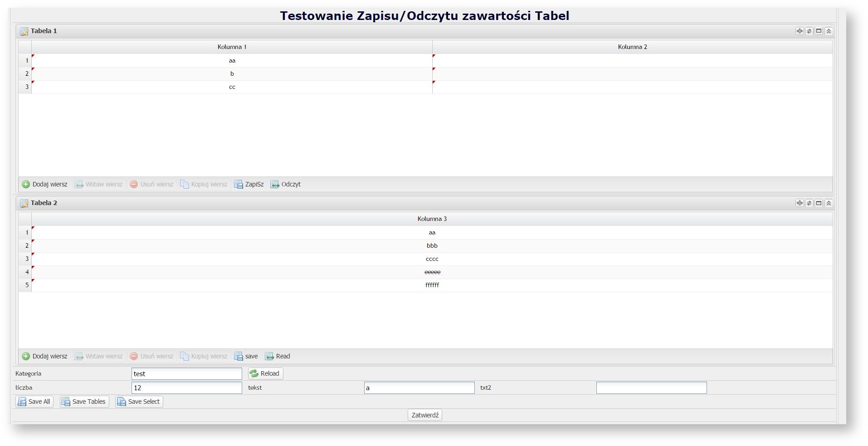This screenshot has width=868, height=446.
Task: Collapse the Tabela 2 panel
Action: (x=828, y=203)
